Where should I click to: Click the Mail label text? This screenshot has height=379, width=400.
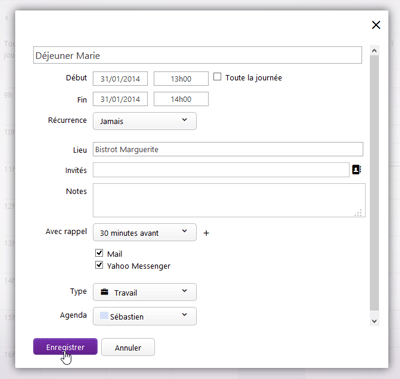[115, 254]
